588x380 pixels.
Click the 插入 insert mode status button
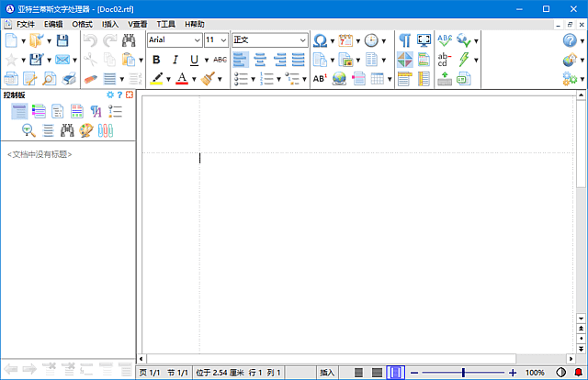[326, 373]
